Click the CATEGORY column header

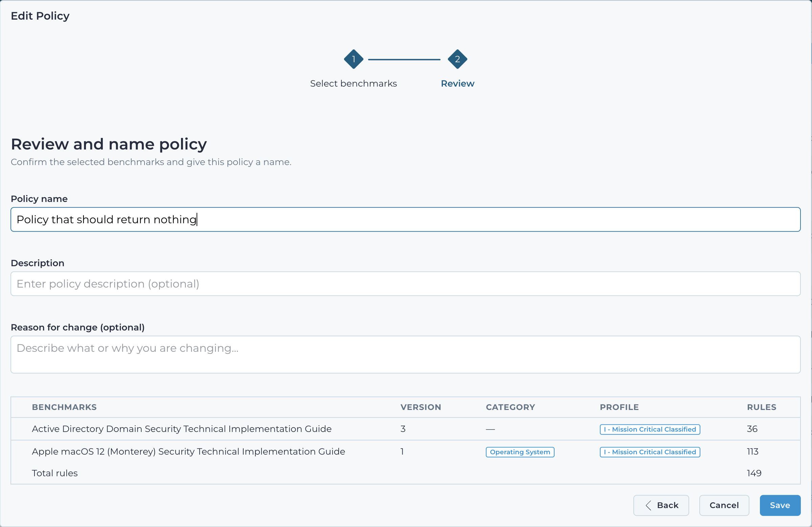click(x=511, y=407)
